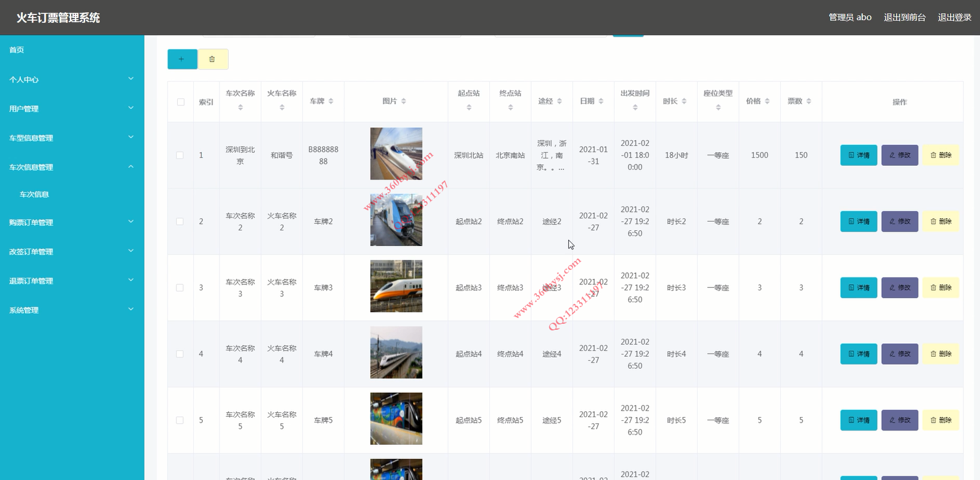
Task: Open 首页 in the sidebar
Action: [72, 50]
